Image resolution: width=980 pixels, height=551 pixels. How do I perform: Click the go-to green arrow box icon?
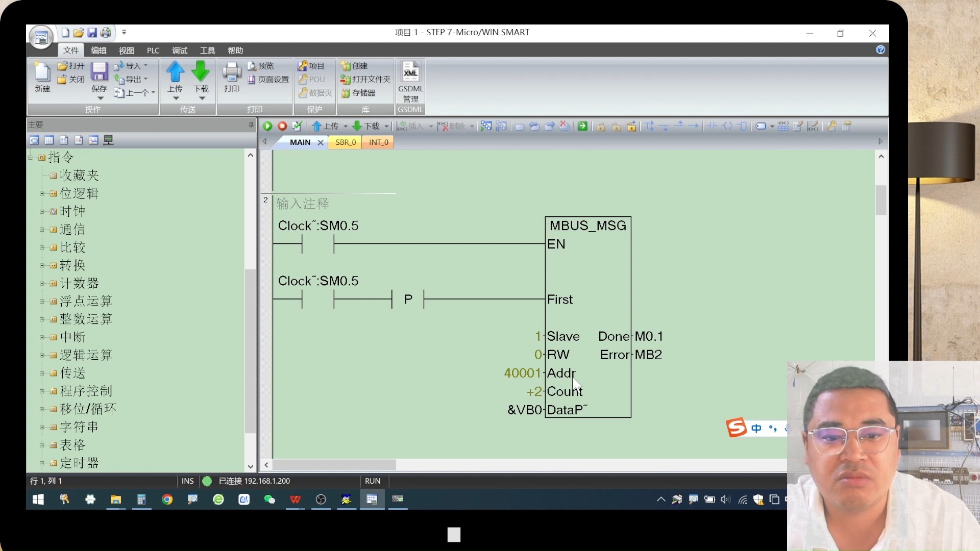point(582,126)
